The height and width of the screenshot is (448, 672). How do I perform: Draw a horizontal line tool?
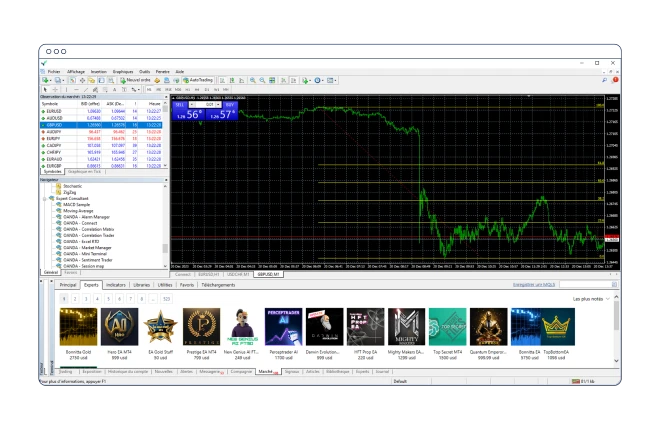point(76,90)
